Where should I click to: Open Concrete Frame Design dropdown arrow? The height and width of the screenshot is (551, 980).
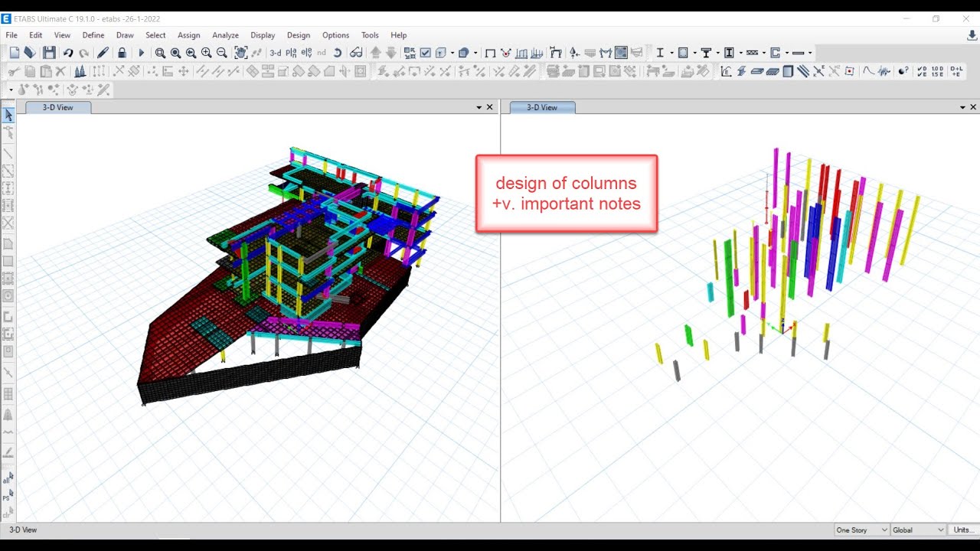coord(694,53)
